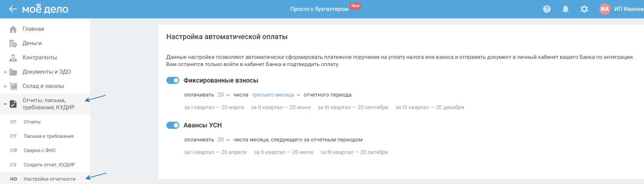Open the ИП Иванов account menu
Screen dimensions: 644x184
pyautogui.click(x=629, y=9)
